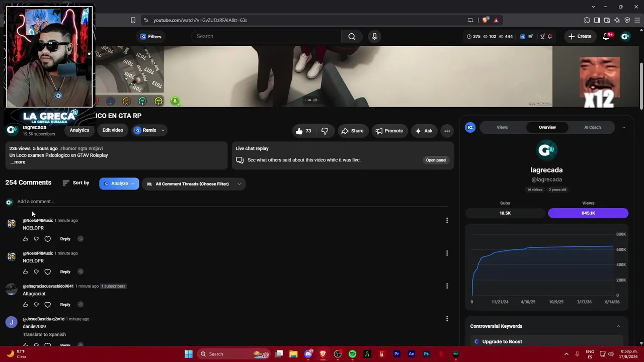Collapse the vidIQ overview panel
This screenshot has width=644, height=362.
623,127
